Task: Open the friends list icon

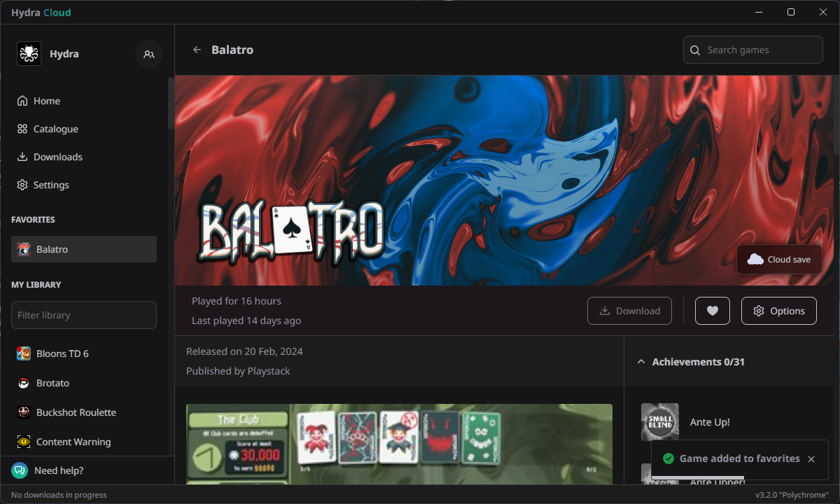Action: coord(148,54)
